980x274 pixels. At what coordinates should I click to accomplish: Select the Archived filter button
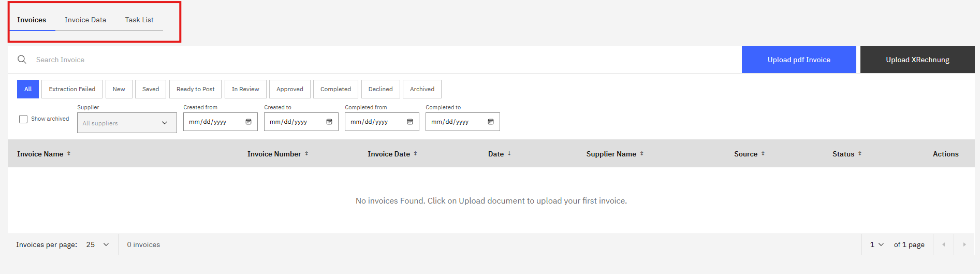(422, 89)
